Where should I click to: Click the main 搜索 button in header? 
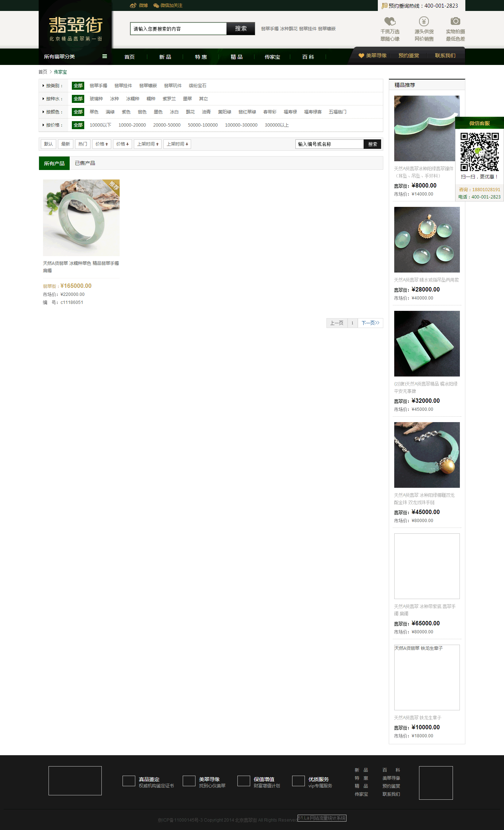tap(241, 29)
